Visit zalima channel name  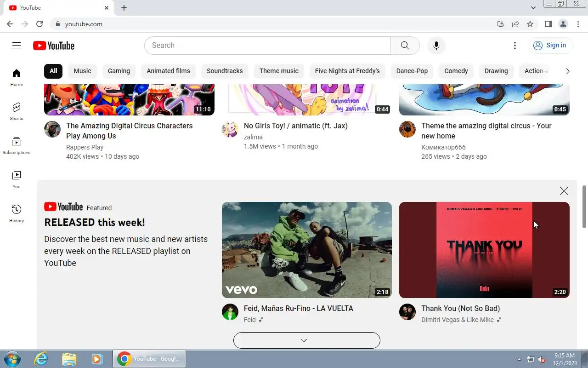(x=253, y=137)
